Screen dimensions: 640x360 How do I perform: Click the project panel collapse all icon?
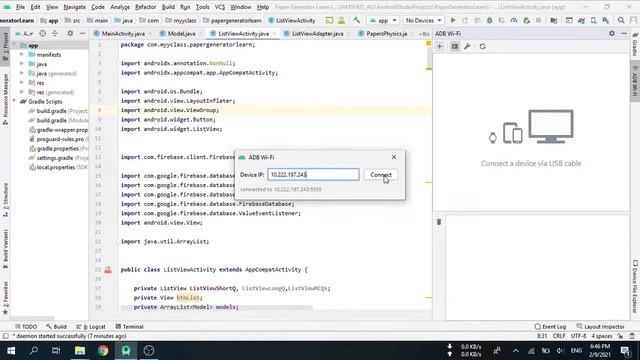click(55, 33)
